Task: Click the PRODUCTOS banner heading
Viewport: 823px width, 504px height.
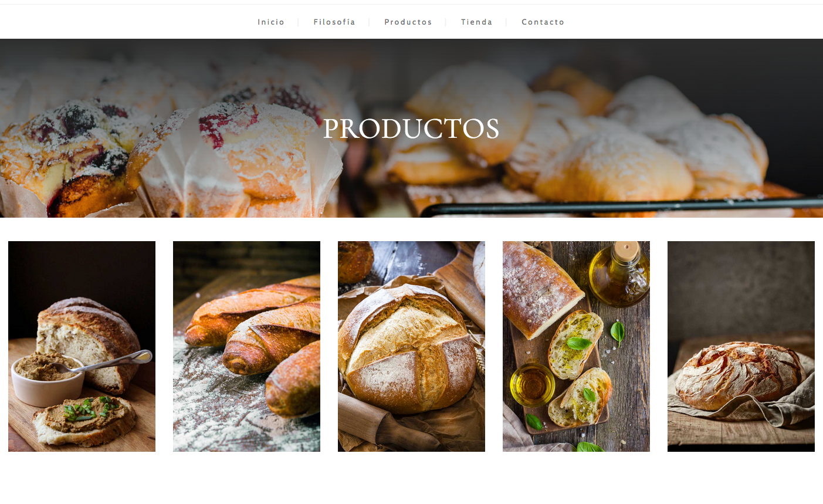Action: coord(411,128)
